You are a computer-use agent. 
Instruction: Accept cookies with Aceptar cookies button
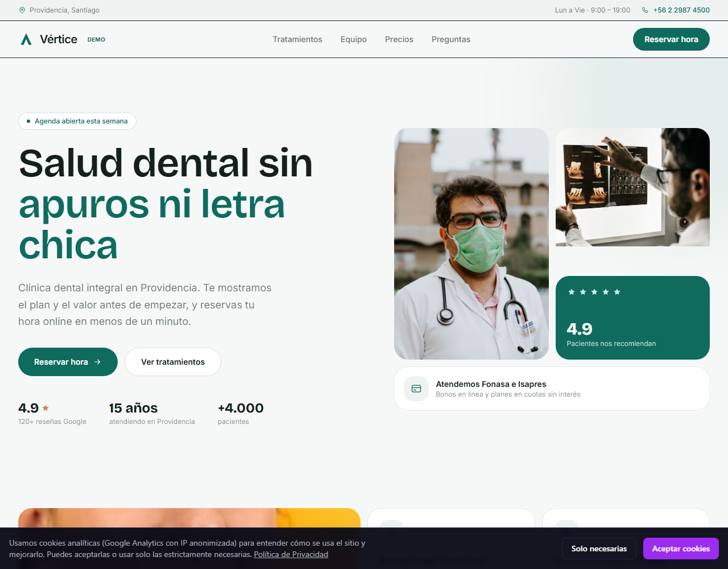(681, 549)
